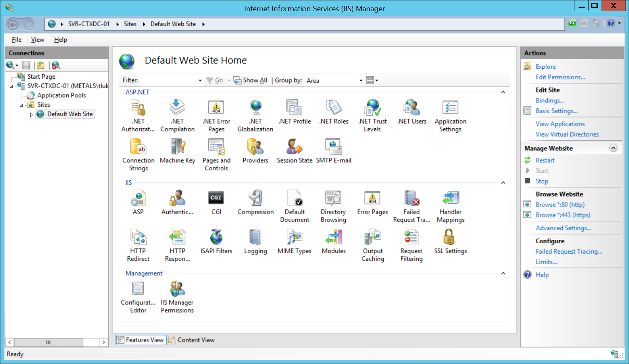Open the Session State feature
Viewport: 629px width, 364px height.
295,151
